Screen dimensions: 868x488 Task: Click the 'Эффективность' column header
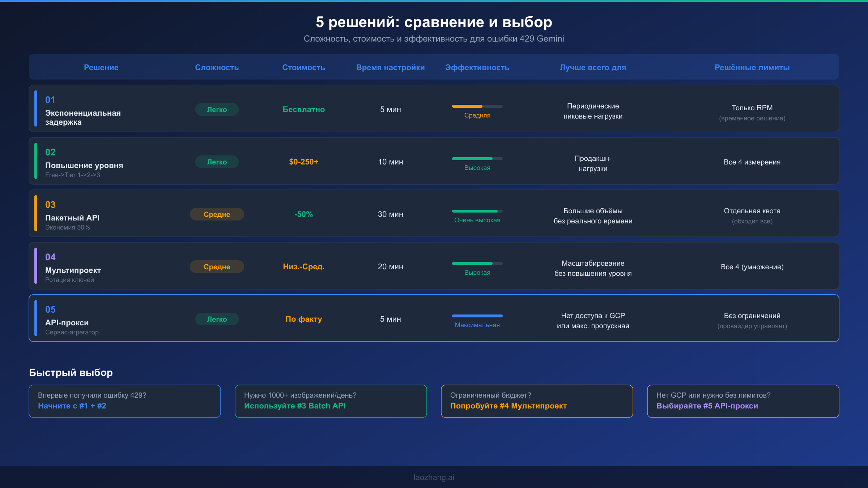477,67
